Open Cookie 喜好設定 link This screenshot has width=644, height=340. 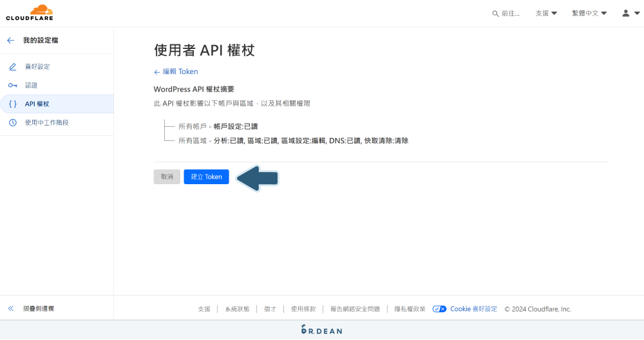point(473,309)
